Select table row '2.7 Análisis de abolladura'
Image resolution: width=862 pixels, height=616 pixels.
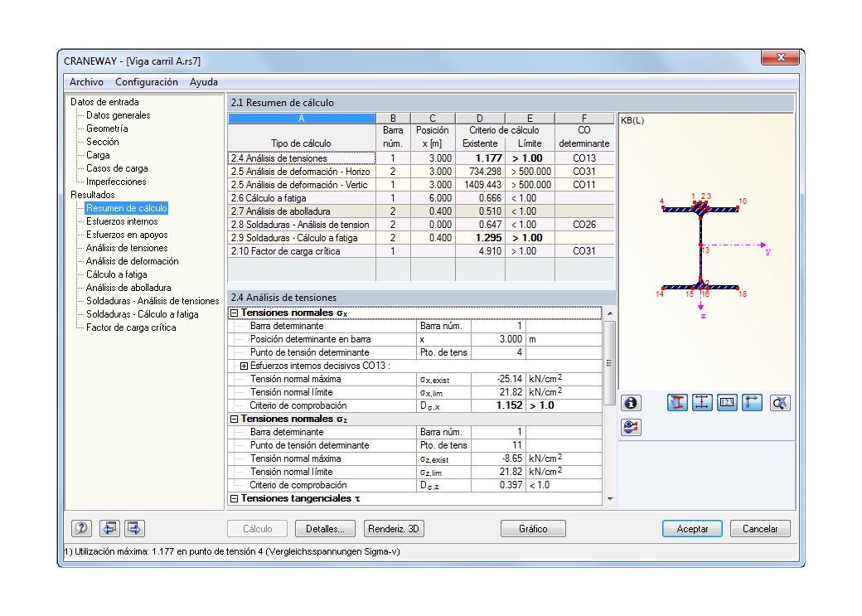coord(421,211)
